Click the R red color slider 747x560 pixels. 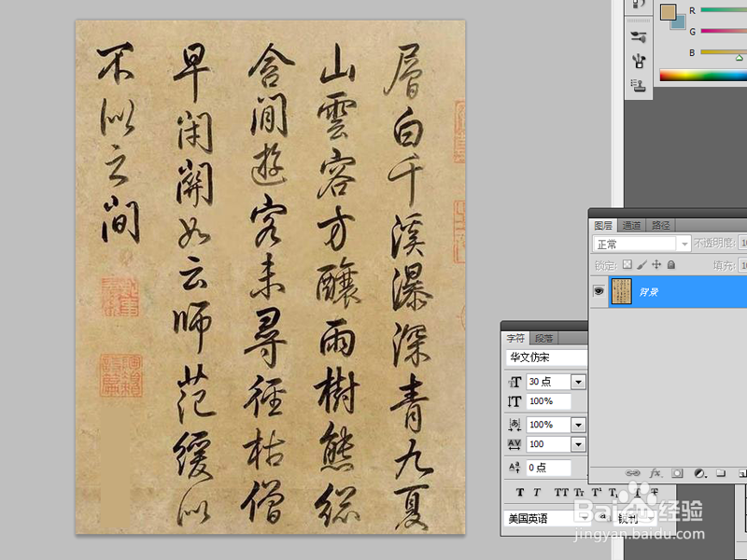point(724,9)
